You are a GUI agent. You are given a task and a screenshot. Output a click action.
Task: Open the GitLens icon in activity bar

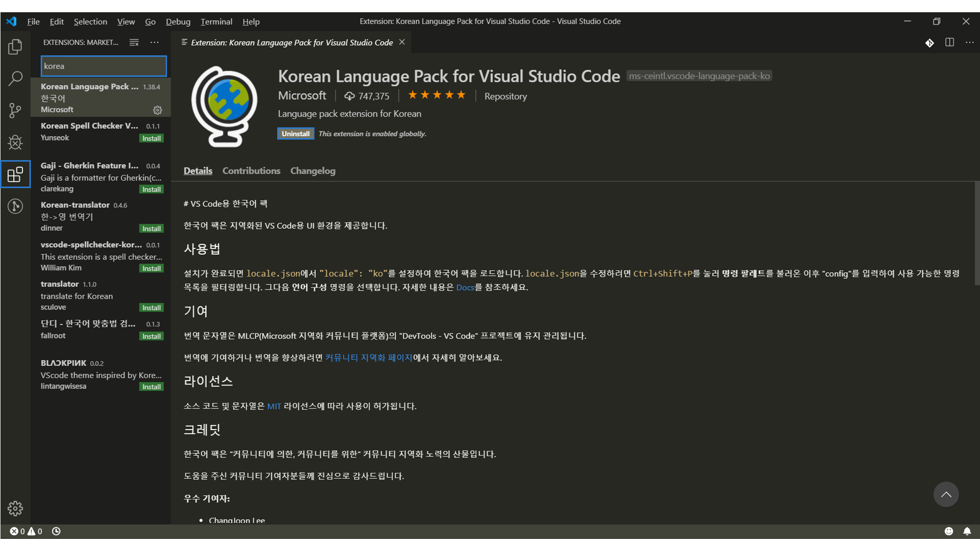[x=15, y=206]
